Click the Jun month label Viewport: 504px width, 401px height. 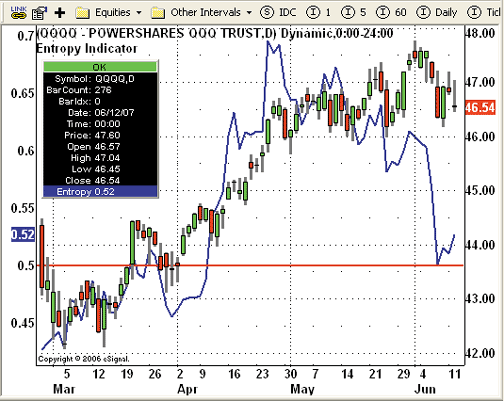(x=425, y=389)
